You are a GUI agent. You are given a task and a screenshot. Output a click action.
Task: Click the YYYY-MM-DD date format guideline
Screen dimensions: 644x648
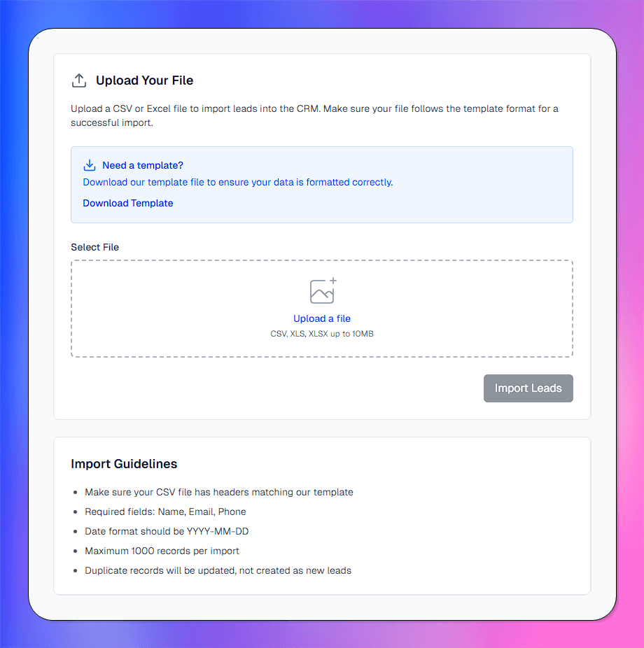click(x=167, y=531)
